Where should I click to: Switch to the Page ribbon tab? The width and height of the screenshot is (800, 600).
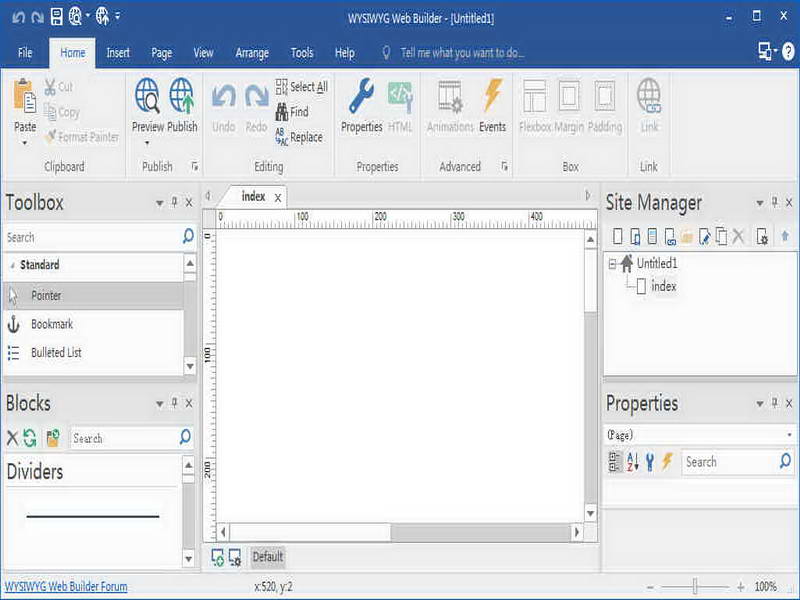(x=161, y=53)
